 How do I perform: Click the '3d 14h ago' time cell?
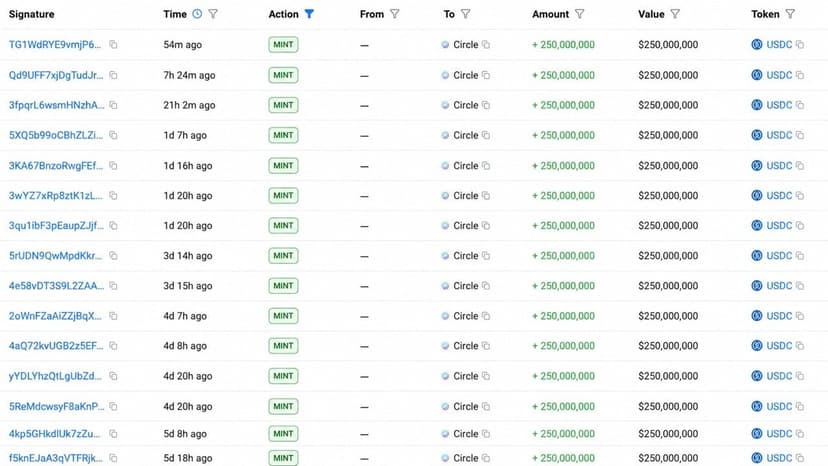pos(187,256)
